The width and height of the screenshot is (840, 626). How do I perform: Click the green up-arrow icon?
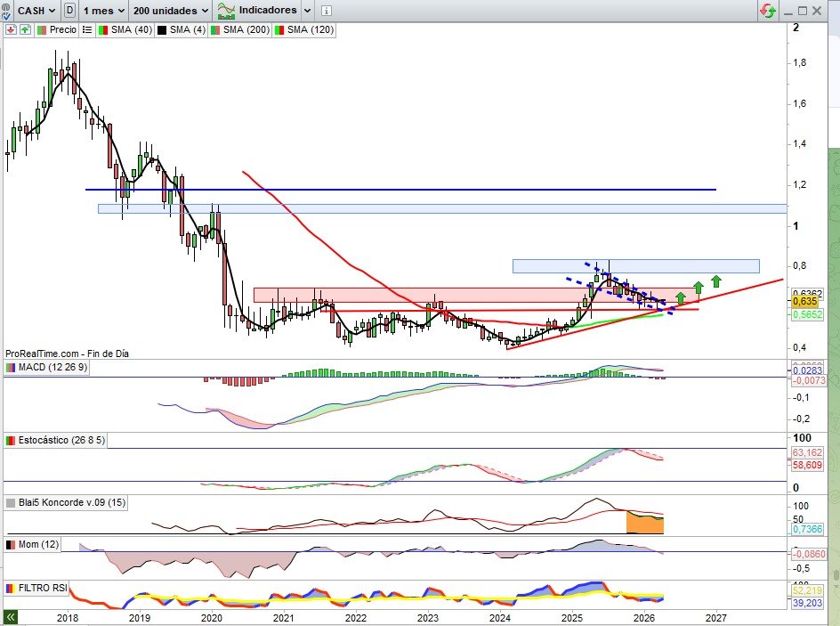pyautogui.click(x=25, y=30)
